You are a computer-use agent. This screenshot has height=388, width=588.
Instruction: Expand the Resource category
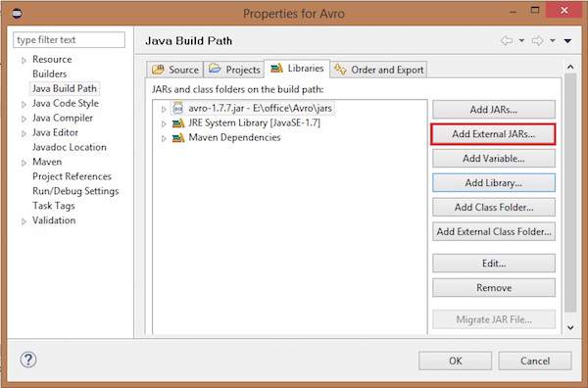click(x=24, y=61)
